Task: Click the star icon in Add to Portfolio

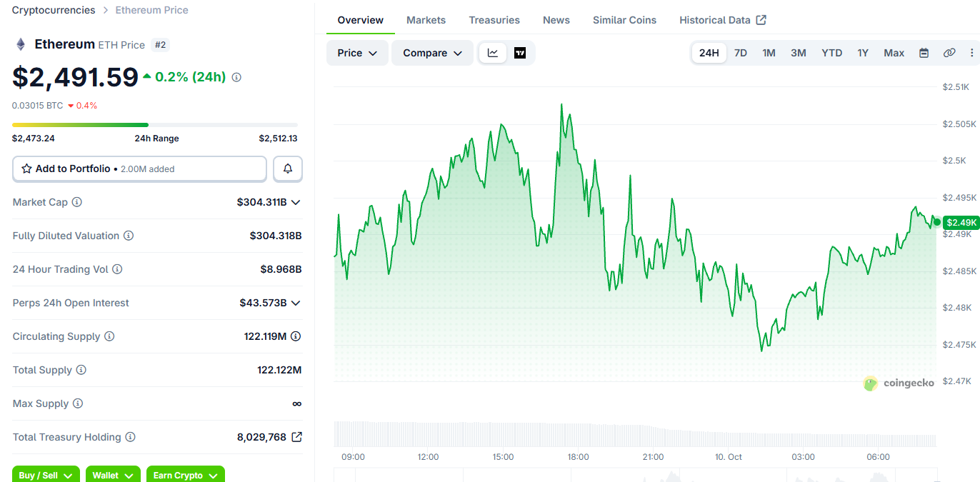Action: [x=26, y=169]
